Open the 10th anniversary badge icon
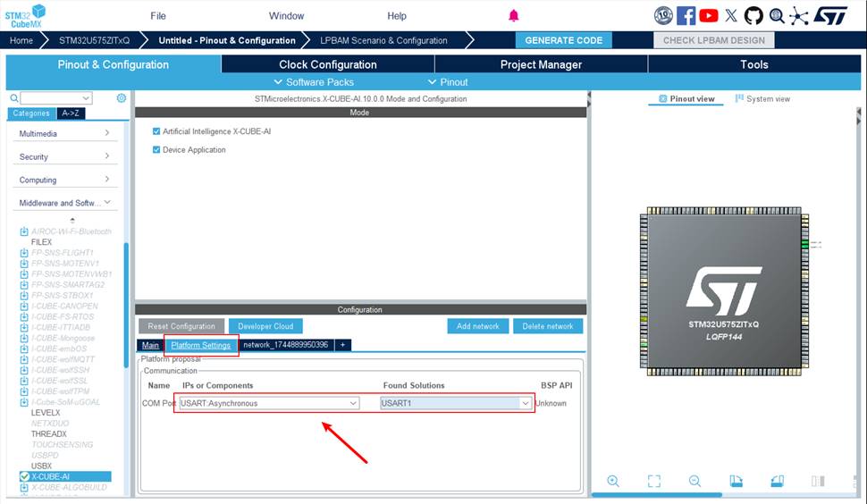The image size is (867, 504). [x=663, y=15]
